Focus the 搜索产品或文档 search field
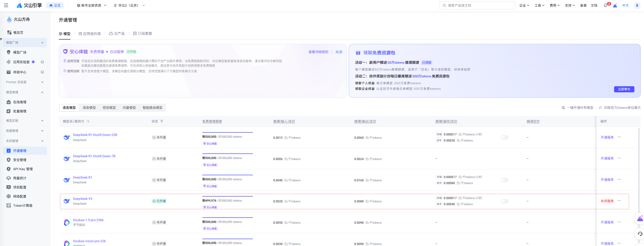 tap(477, 5)
